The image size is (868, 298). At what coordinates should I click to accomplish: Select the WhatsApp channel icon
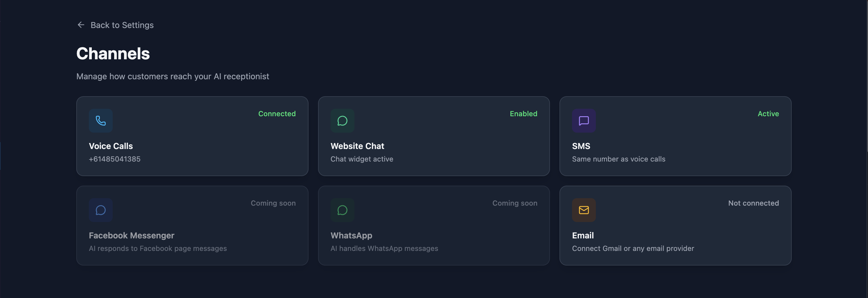(x=342, y=210)
